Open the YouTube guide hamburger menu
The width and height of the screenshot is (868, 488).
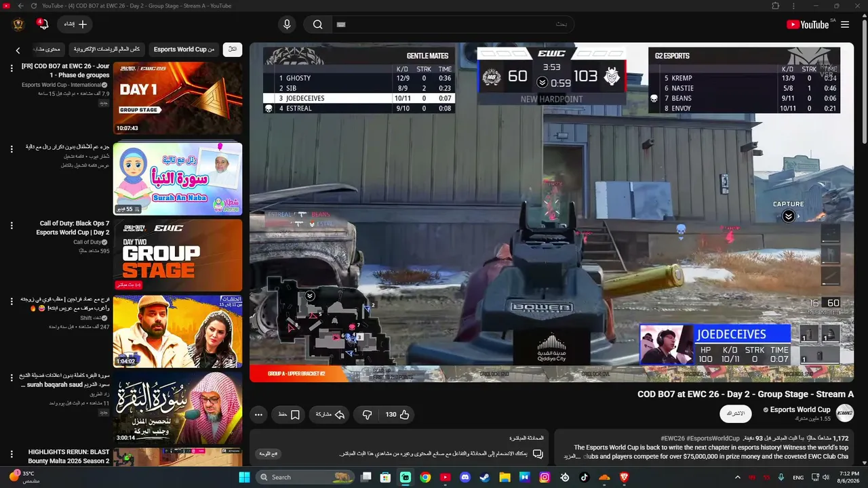coord(845,24)
